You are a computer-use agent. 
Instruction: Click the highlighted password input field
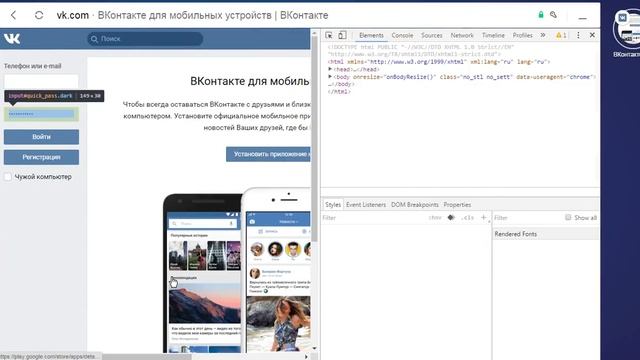[41, 114]
